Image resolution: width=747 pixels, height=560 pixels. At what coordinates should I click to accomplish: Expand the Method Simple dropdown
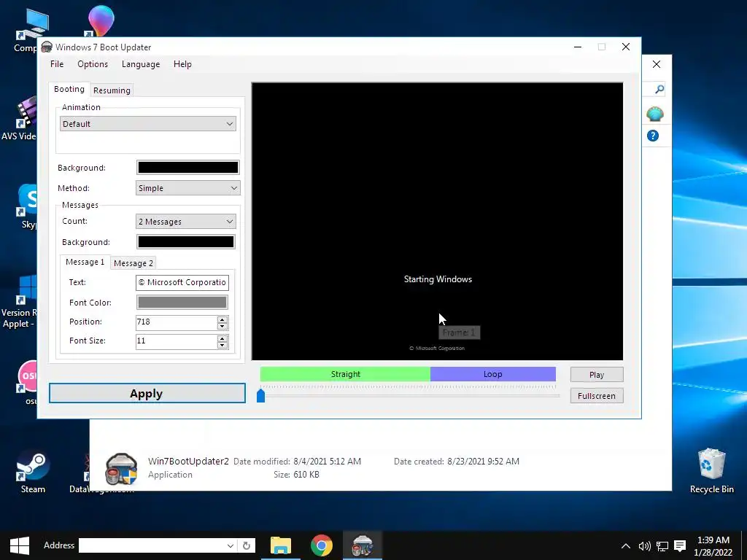click(187, 188)
